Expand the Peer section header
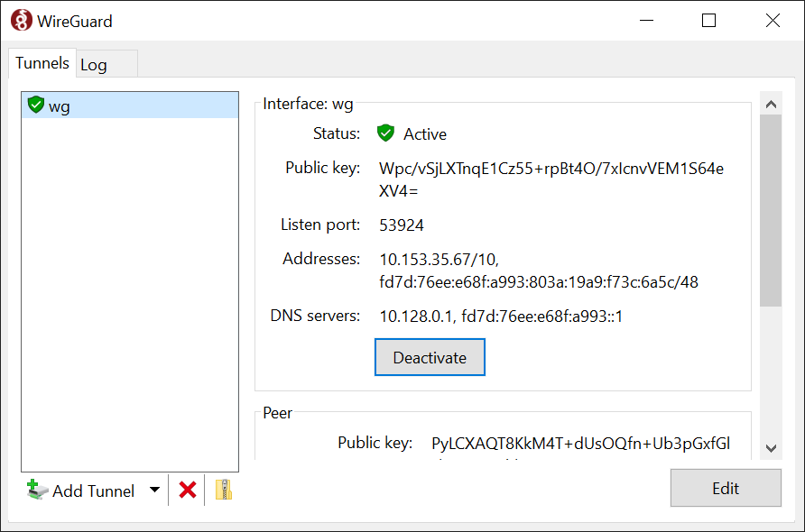This screenshot has height=532, width=805. [x=276, y=412]
